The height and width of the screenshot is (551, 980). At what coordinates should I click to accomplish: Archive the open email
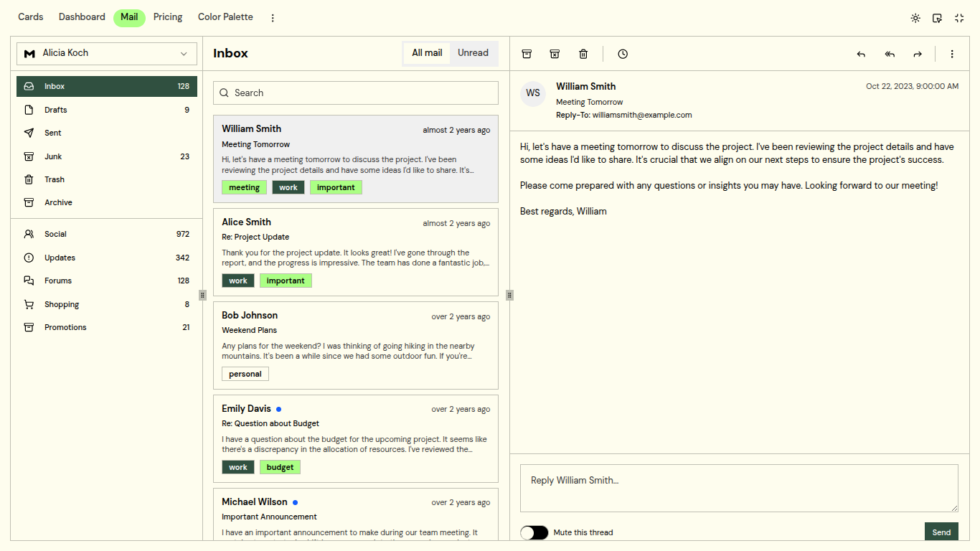point(527,54)
